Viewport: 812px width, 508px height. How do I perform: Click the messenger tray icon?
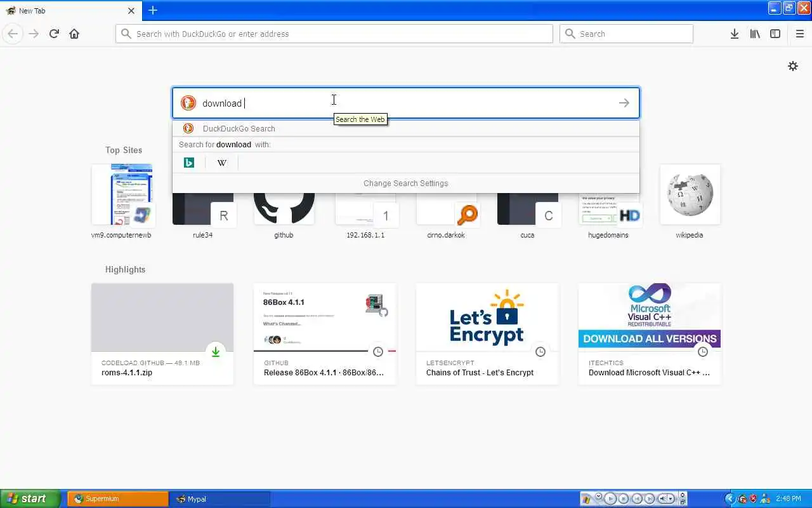click(766, 498)
